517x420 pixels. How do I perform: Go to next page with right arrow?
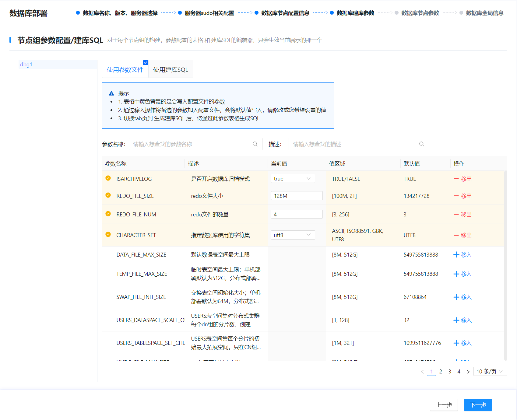pos(468,372)
